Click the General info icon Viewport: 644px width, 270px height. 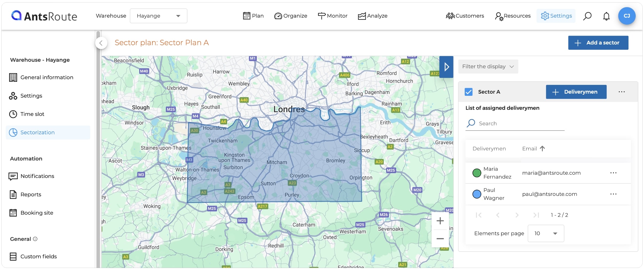[x=35, y=239]
